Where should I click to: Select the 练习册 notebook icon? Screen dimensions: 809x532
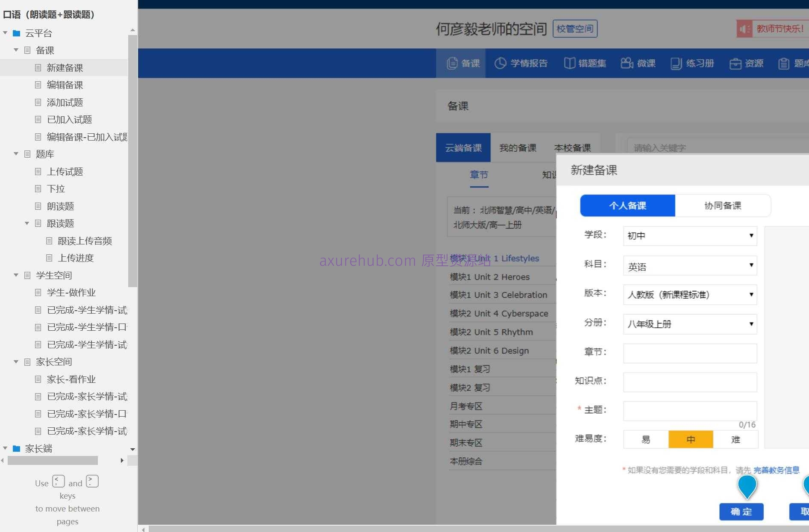(675, 63)
